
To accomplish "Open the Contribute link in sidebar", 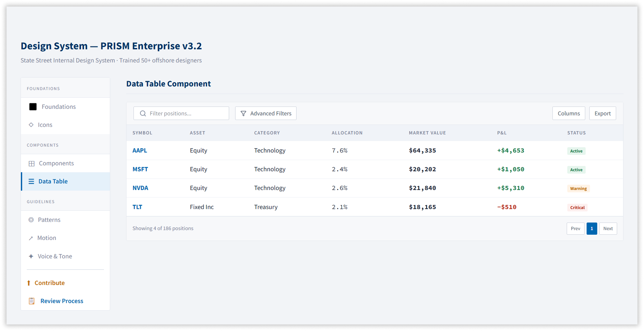I will [x=50, y=283].
